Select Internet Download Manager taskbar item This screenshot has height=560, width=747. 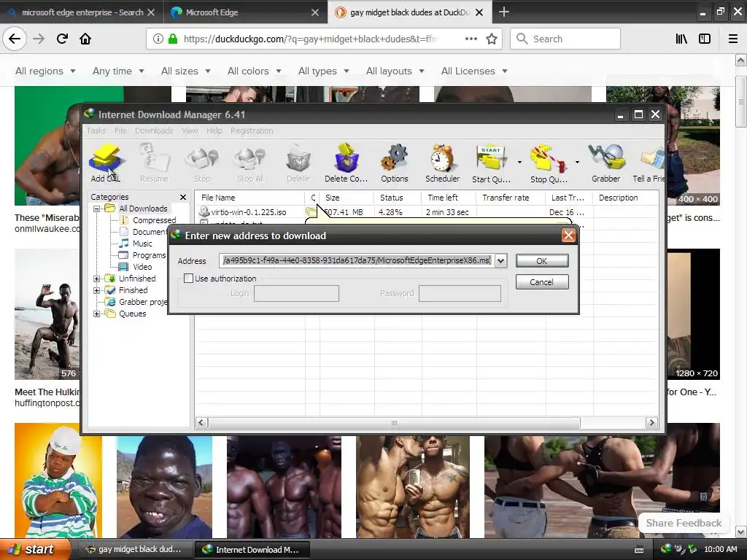pos(252,550)
